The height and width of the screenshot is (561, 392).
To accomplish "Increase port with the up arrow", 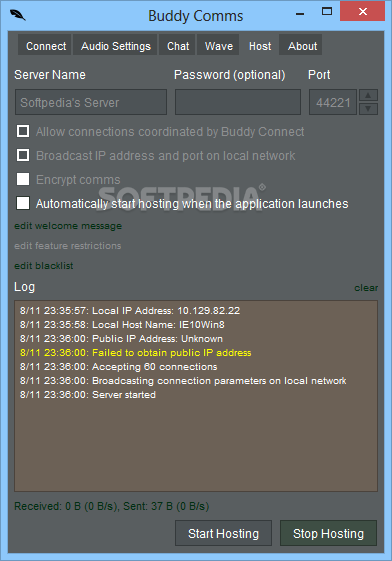I will coord(368,96).
